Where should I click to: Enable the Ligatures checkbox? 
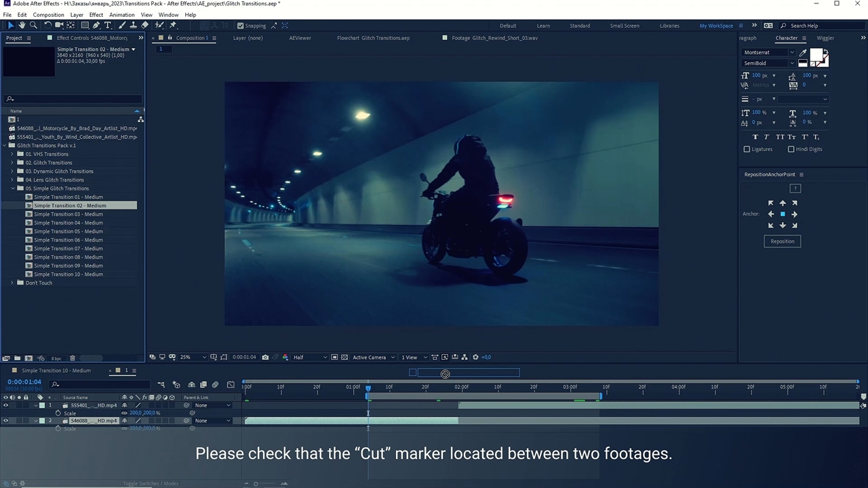click(x=747, y=149)
